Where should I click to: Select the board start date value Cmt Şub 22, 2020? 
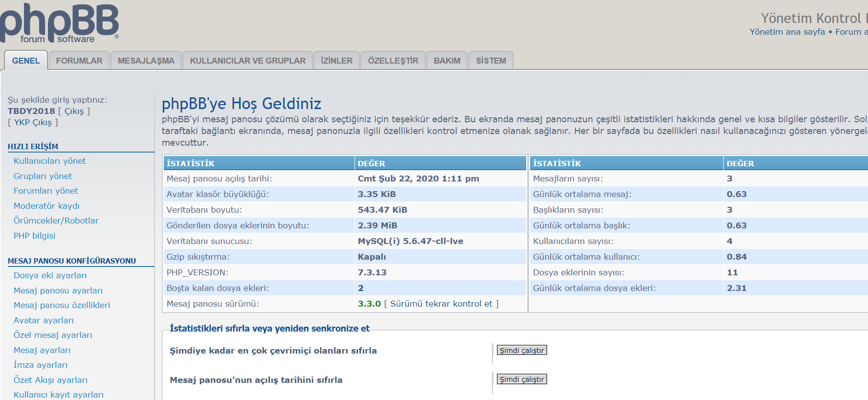tap(418, 178)
